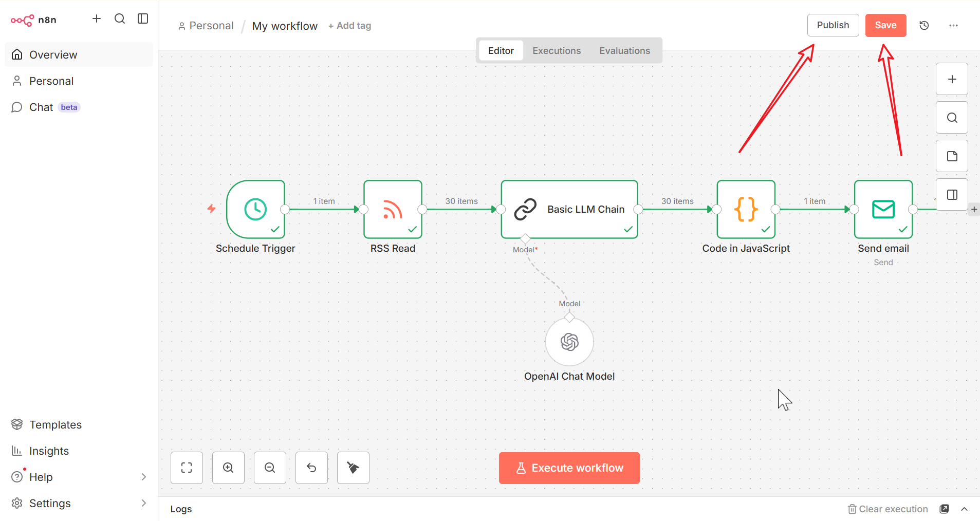The height and width of the screenshot is (521, 980).
Task: Expand the Help submenu
Action: point(143,477)
